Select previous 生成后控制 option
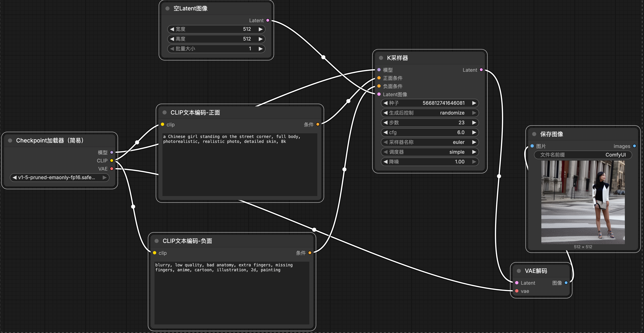 pyautogui.click(x=385, y=113)
